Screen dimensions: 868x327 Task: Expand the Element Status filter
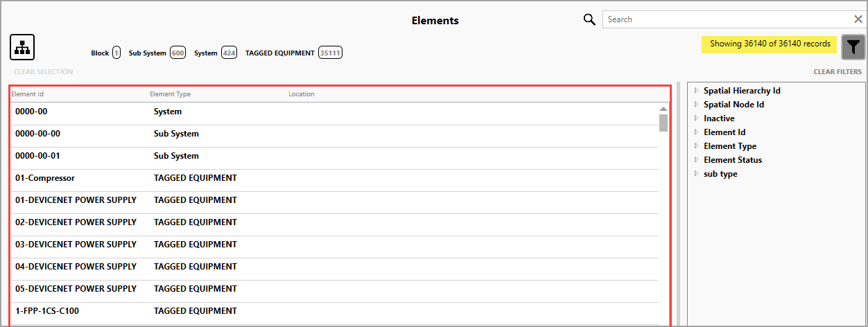tap(697, 160)
